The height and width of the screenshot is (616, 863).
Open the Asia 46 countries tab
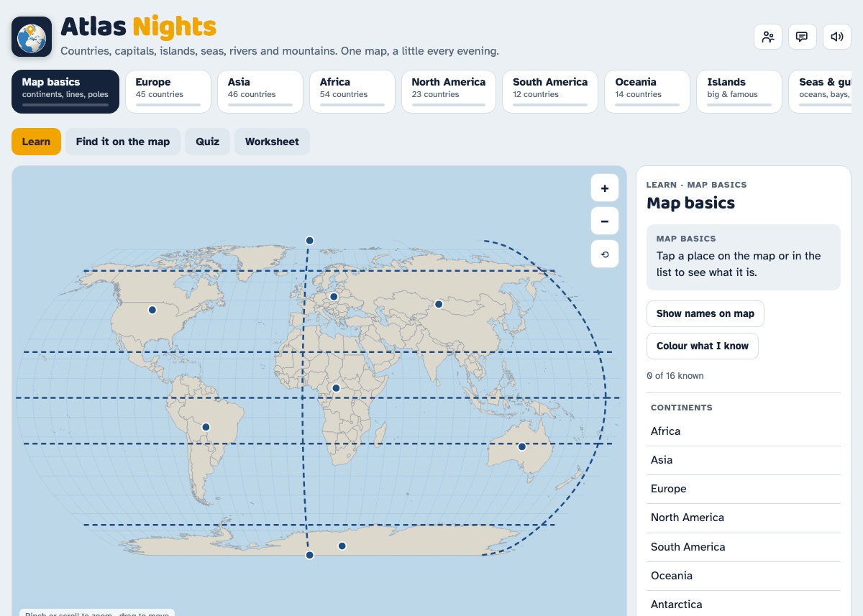260,91
